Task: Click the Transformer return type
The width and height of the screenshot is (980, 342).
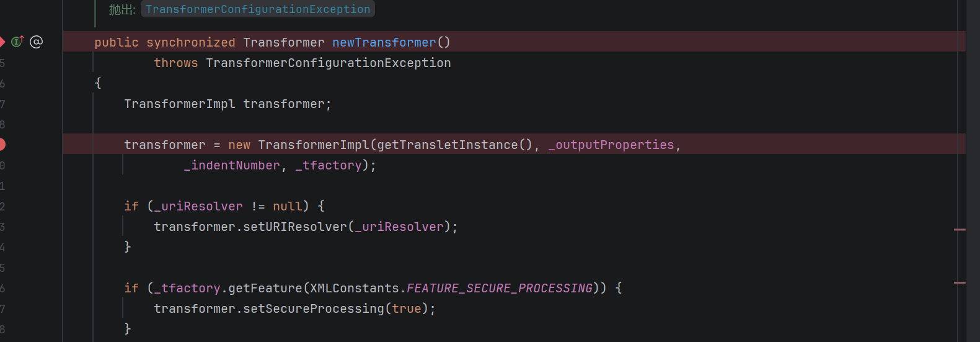Action: pos(283,42)
